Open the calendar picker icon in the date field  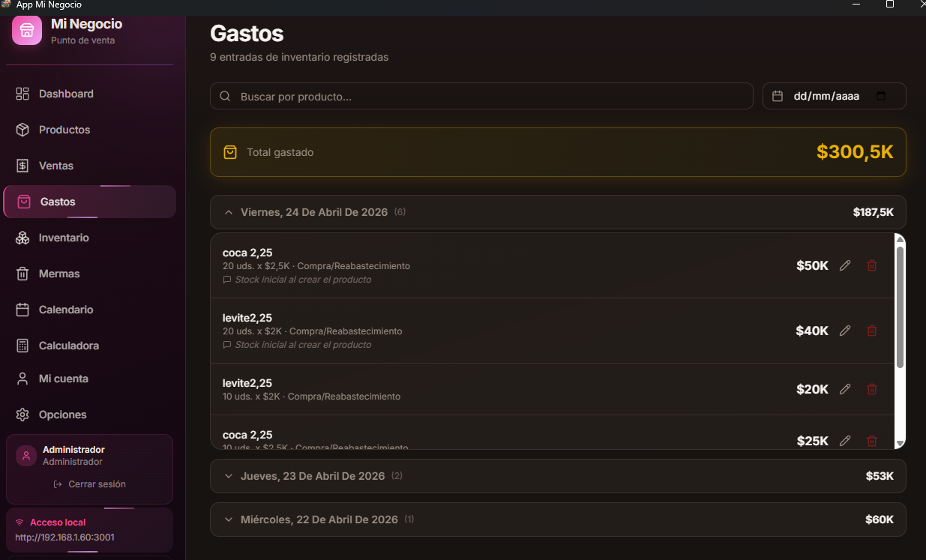pyautogui.click(x=881, y=96)
